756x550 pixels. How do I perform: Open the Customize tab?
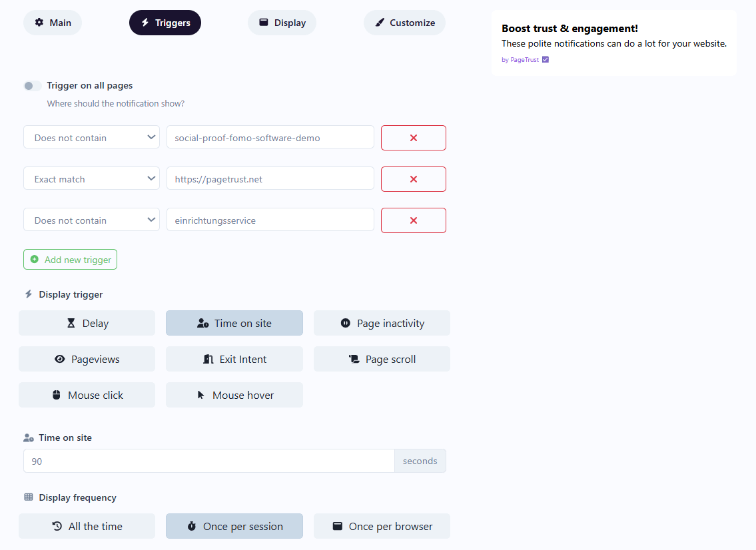pos(404,23)
